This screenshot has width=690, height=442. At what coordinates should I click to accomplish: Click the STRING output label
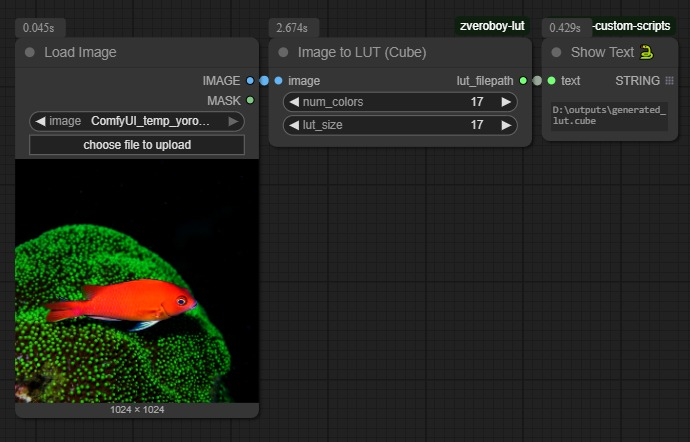(x=637, y=81)
